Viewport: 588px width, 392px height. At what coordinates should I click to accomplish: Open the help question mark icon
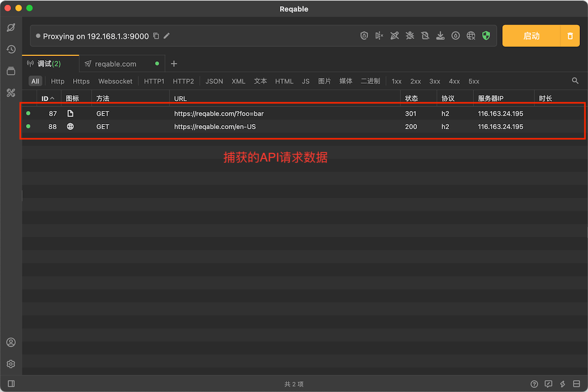click(x=534, y=384)
